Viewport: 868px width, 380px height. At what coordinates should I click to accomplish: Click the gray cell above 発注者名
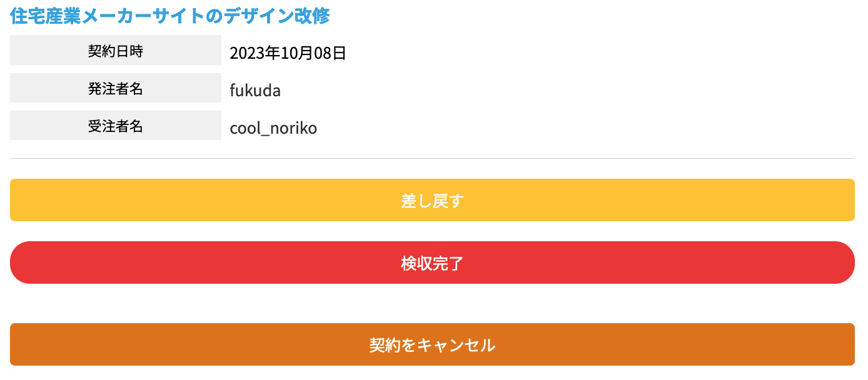click(116, 51)
